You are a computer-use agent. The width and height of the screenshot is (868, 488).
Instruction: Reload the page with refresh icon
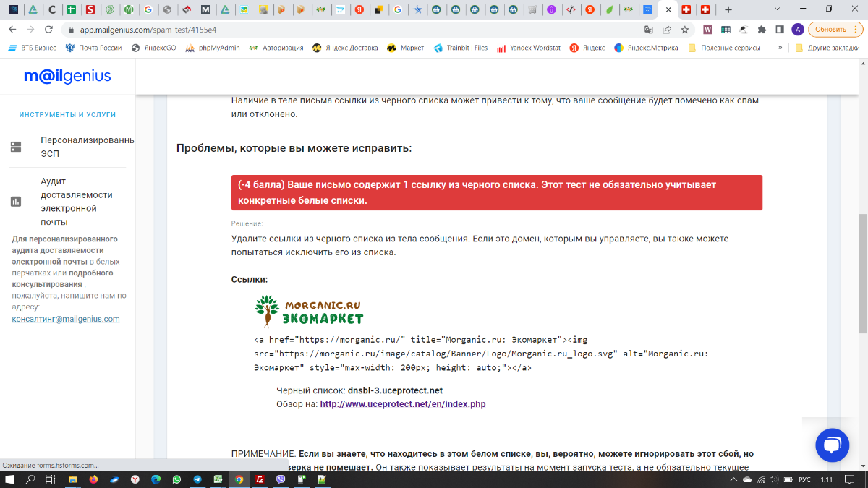click(48, 30)
